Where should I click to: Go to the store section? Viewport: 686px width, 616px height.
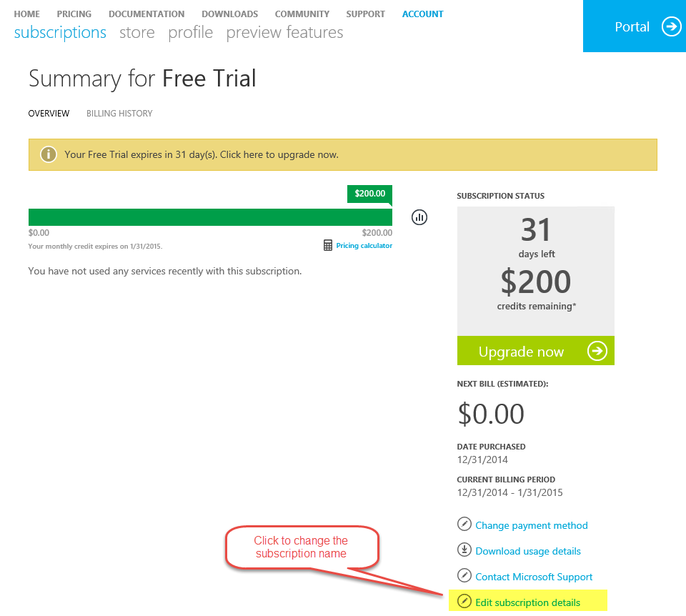[x=137, y=32]
